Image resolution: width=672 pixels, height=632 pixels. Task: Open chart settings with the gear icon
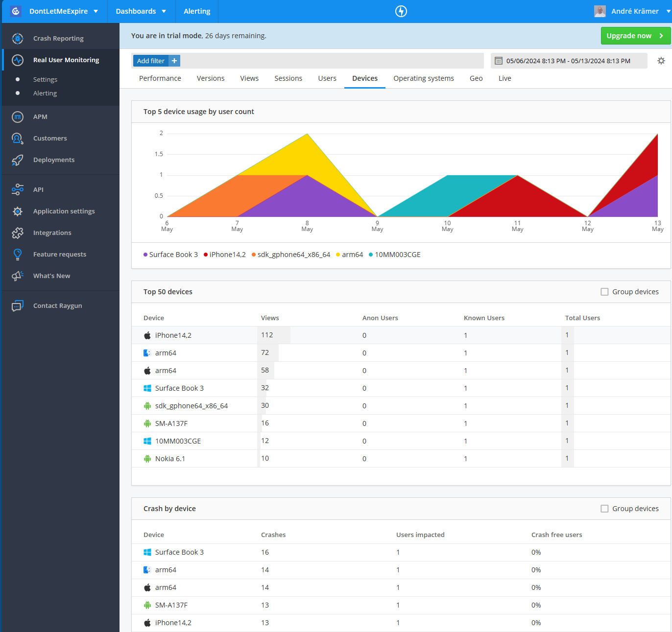661,60
